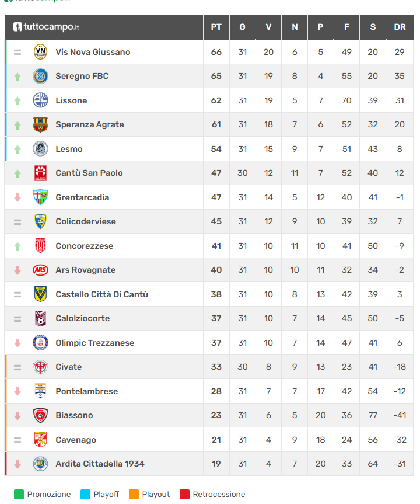This screenshot has height=504, width=420.
Task: Click the Castello Città Di Cantù crest
Action: coord(40,294)
